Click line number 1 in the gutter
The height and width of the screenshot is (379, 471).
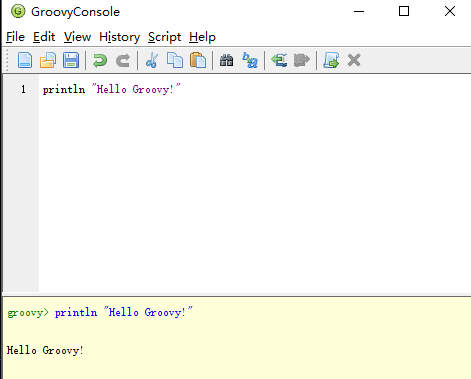pyautogui.click(x=23, y=89)
